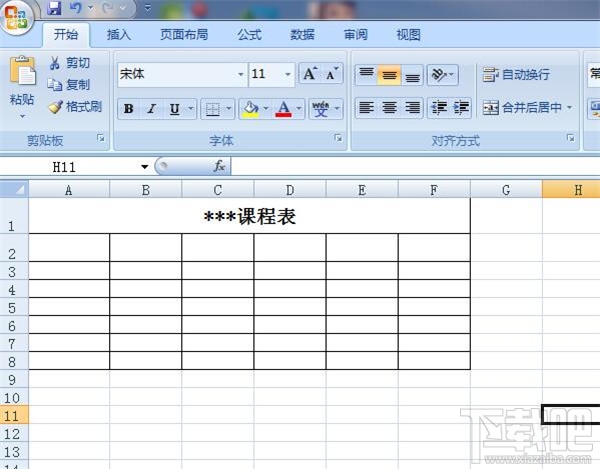Apply the red font color
The height and width of the screenshot is (469, 600).
284,109
